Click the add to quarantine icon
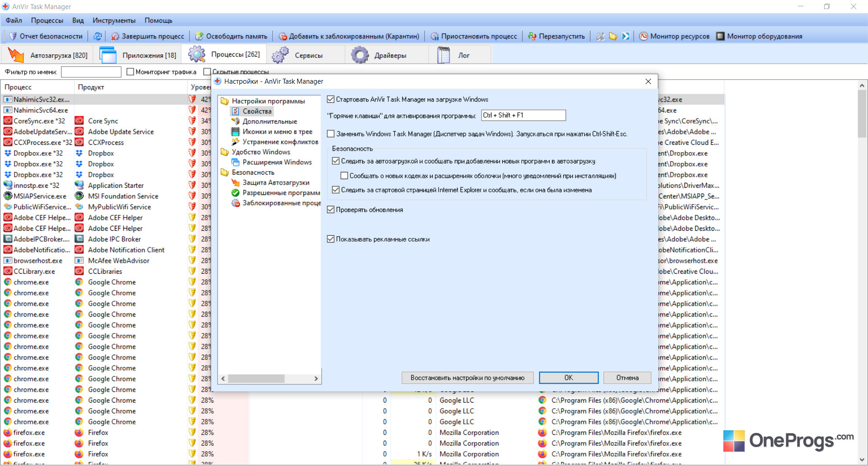The image size is (868, 466). (x=283, y=36)
